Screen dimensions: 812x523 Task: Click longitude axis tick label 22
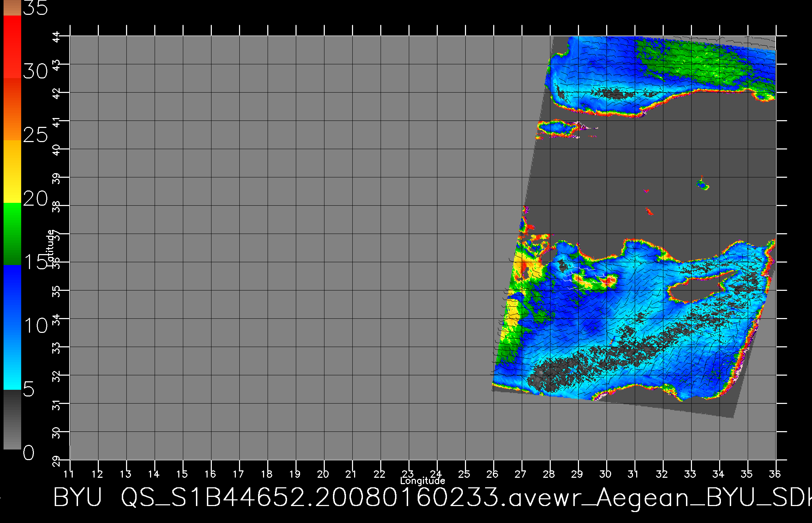pyautogui.click(x=380, y=474)
